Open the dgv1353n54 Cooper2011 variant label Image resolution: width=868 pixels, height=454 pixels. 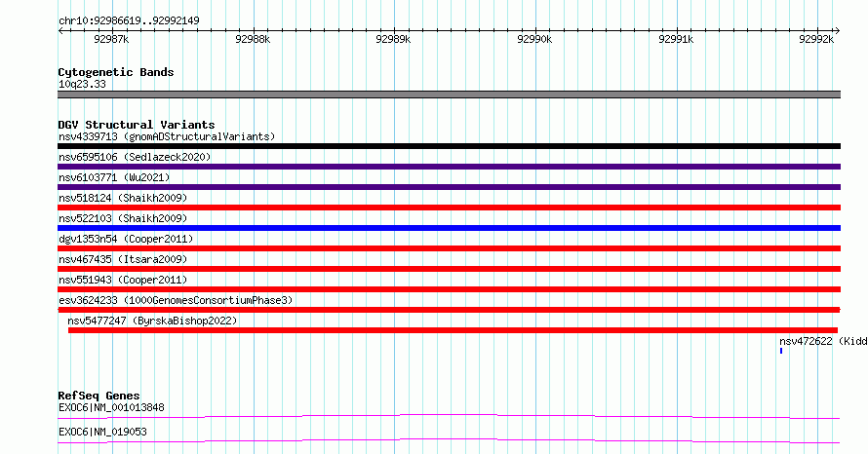click(126, 239)
